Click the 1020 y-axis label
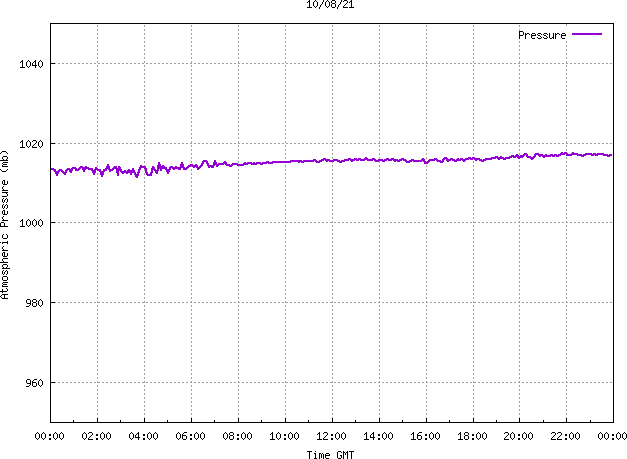This screenshot has width=627, height=459. click(31, 144)
